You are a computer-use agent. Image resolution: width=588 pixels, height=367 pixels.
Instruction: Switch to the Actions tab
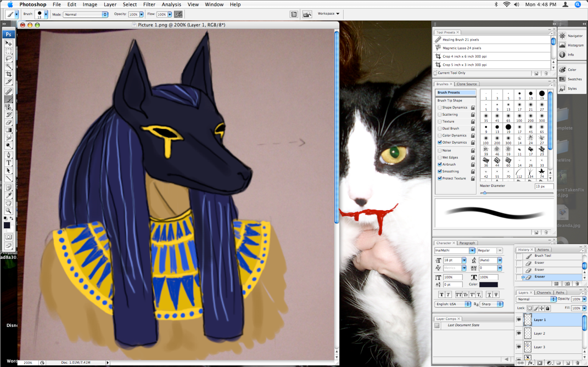[543, 250]
